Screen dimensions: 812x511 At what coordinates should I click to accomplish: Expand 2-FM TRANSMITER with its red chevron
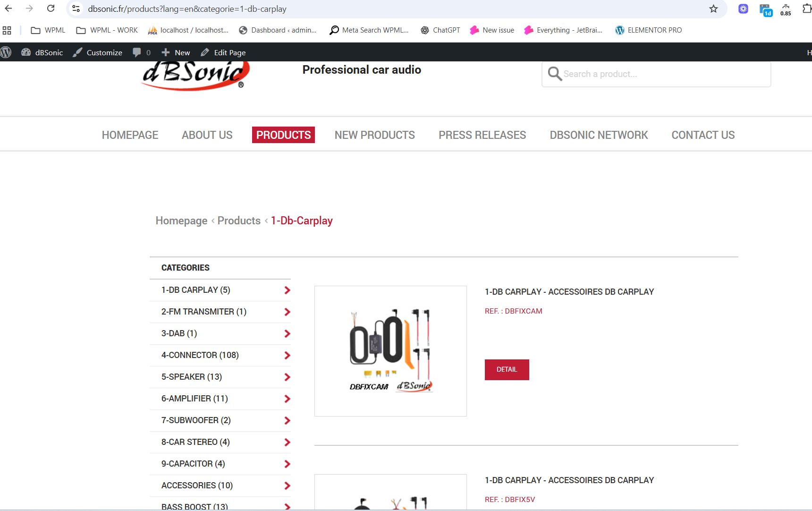pos(287,312)
